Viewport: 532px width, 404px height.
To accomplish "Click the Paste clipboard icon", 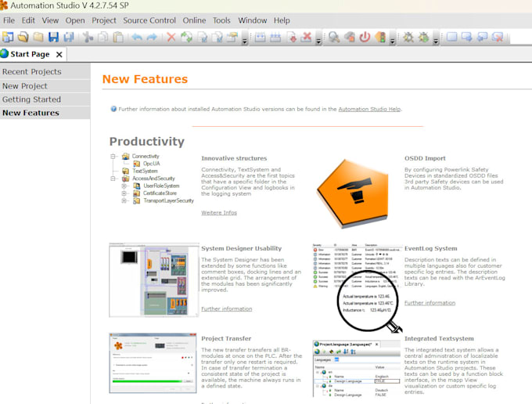I will coord(118,37).
